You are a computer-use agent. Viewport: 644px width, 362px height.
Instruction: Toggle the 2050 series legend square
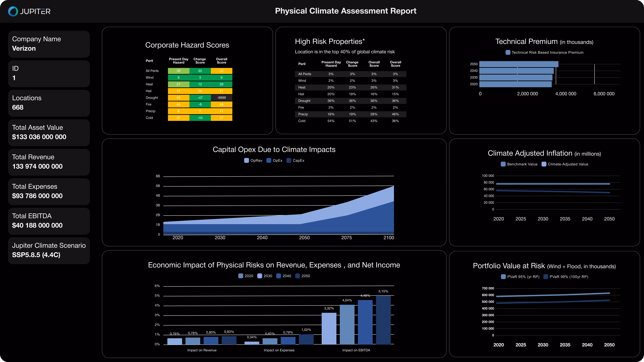point(298,276)
